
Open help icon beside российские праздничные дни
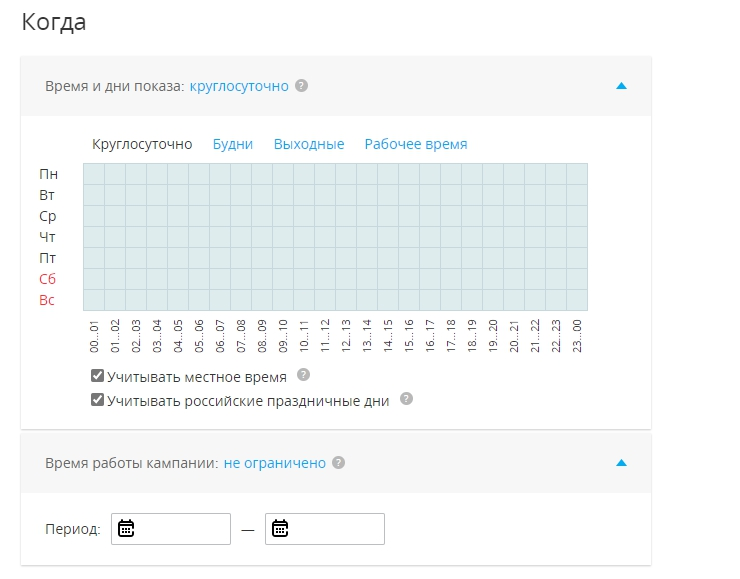point(406,399)
